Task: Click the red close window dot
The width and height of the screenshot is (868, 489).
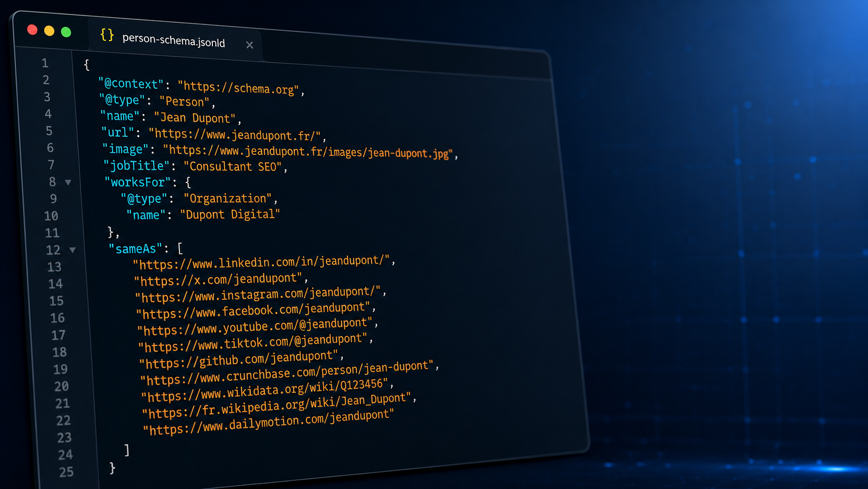Action: (32, 30)
